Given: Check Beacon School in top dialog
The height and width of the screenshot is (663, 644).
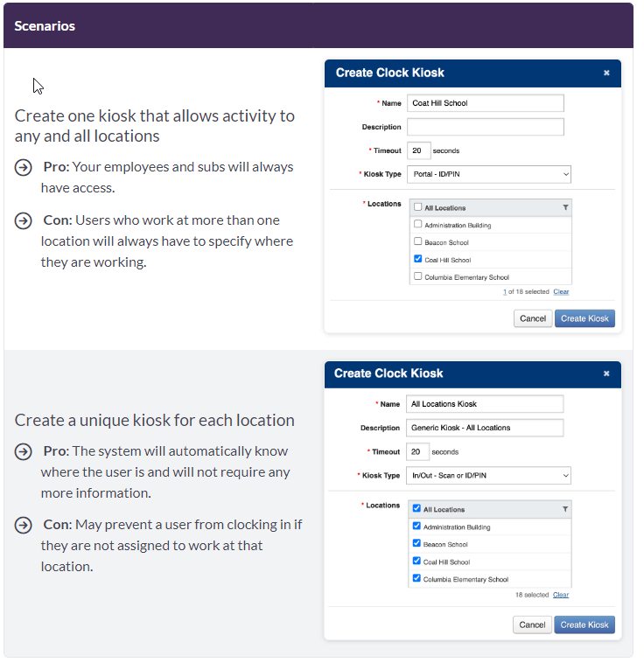Looking at the screenshot, I should pos(418,241).
